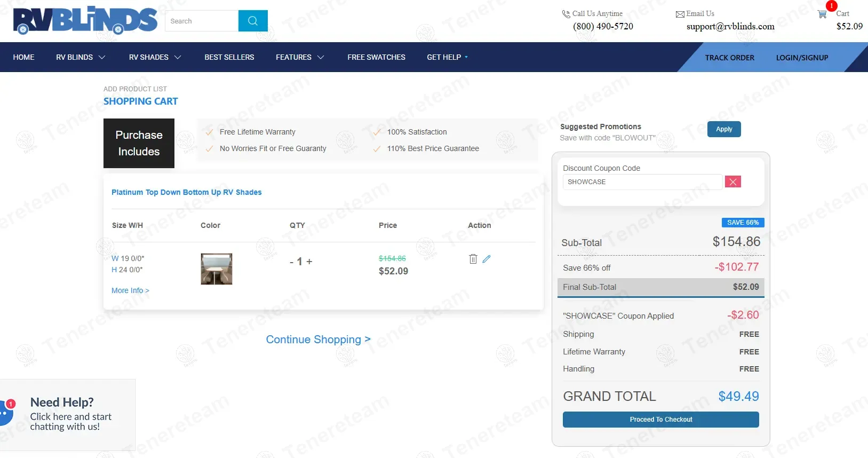Click the cart total $52.09 in header
The height and width of the screenshot is (458, 868).
[849, 27]
